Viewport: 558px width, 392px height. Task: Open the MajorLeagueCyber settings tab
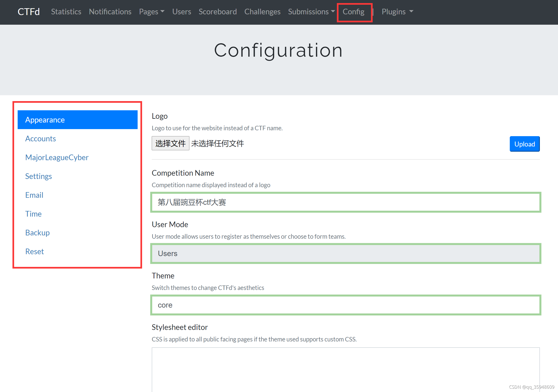[57, 157]
